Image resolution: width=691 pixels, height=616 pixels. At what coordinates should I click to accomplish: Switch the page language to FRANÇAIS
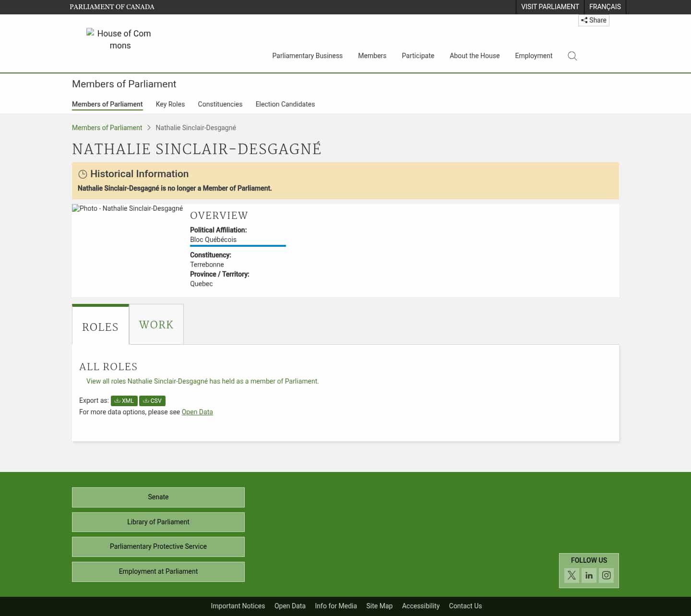(605, 7)
